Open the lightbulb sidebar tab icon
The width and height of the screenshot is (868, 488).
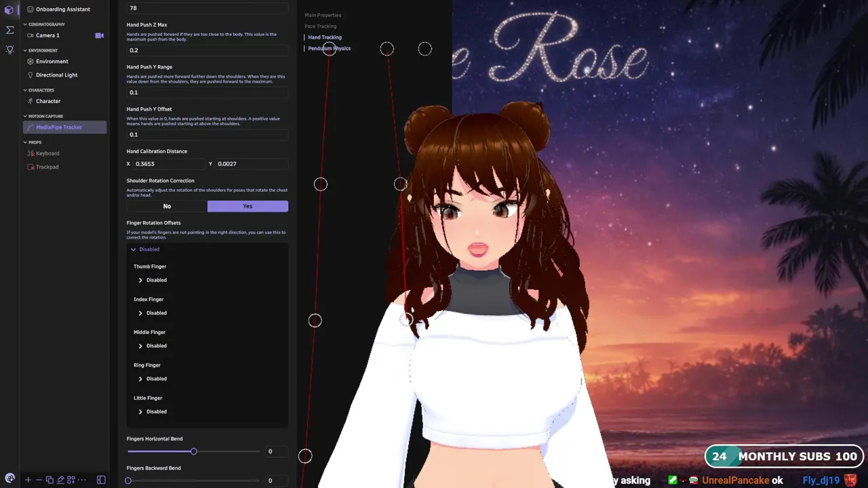pos(9,50)
